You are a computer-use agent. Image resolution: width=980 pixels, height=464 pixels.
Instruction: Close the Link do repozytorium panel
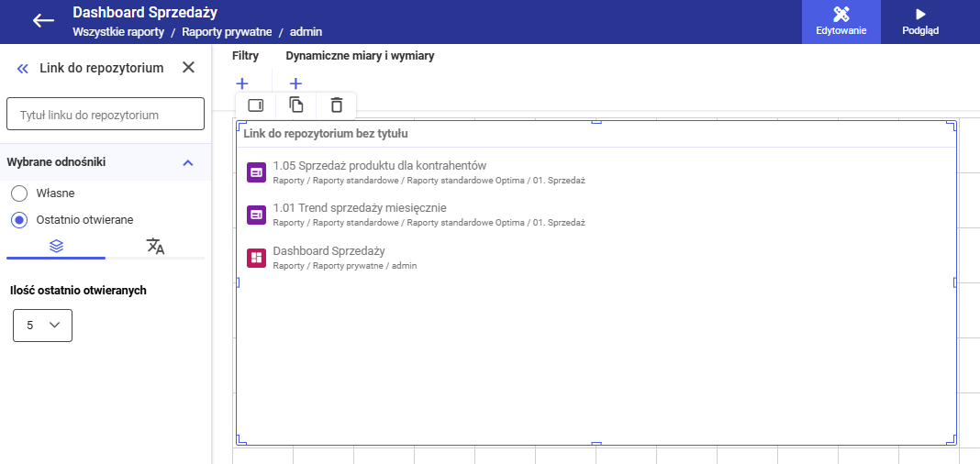(x=188, y=68)
